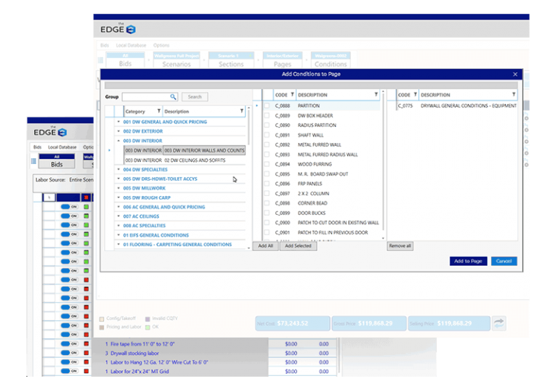Viewport: 558px width, 392px height.
Task: Expand the 01 EIFS GENERAL CONDITIONS group
Action: click(x=118, y=235)
